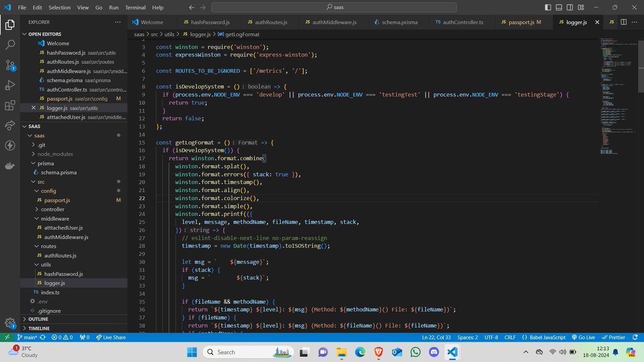Screen dimensions: 644x362
Task: Click the split editor icon
Action: tap(624, 22)
